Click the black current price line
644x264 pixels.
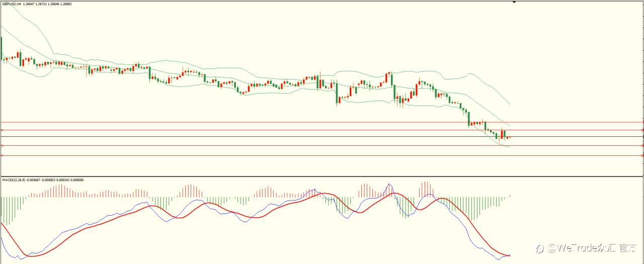click(x=322, y=137)
